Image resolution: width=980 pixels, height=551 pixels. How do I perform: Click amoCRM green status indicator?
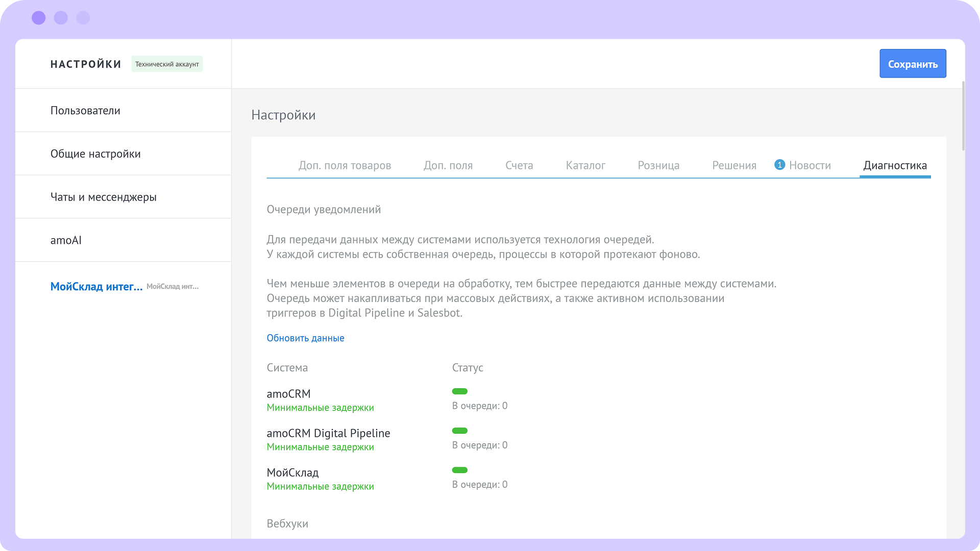coord(459,391)
